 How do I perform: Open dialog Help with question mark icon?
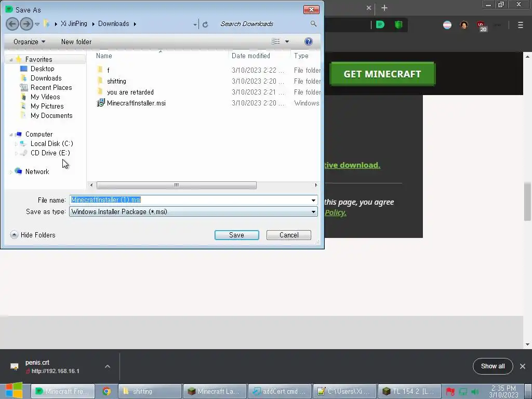(x=309, y=42)
